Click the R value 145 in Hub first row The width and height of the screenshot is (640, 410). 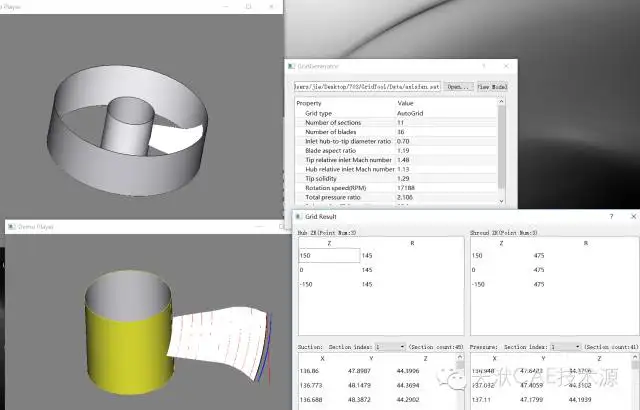coord(367,255)
